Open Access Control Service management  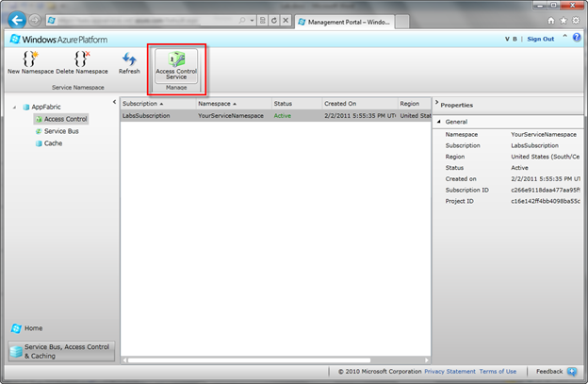pos(176,65)
